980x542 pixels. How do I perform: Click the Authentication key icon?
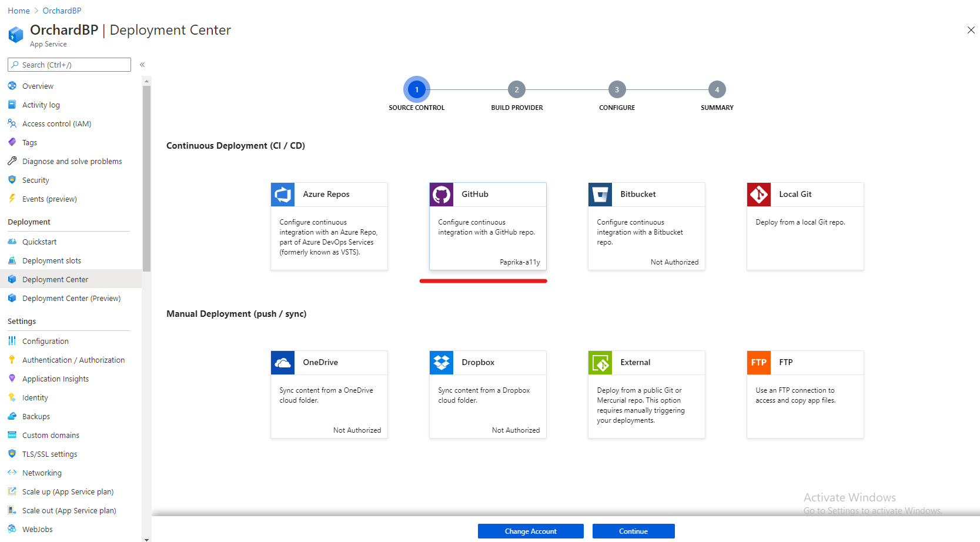click(x=12, y=360)
